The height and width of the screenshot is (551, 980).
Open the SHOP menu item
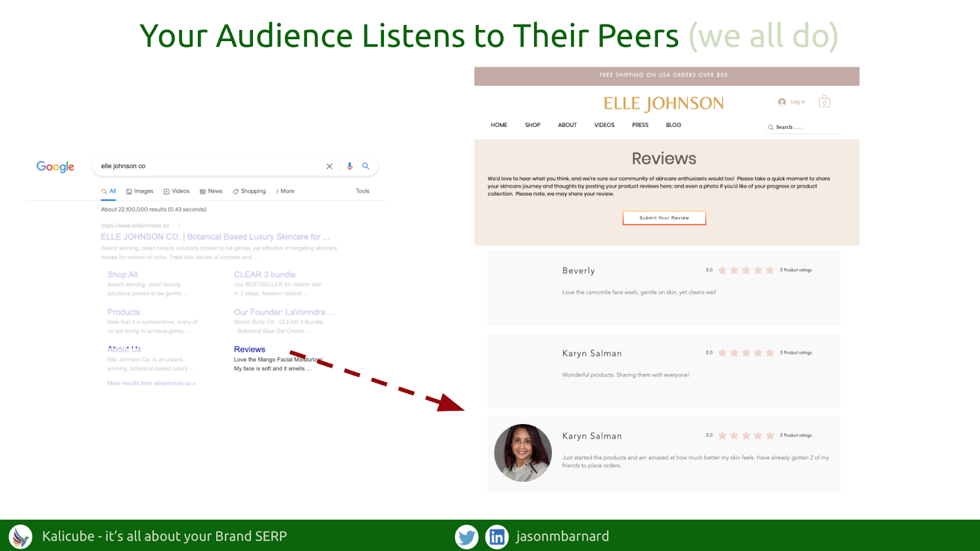[533, 125]
